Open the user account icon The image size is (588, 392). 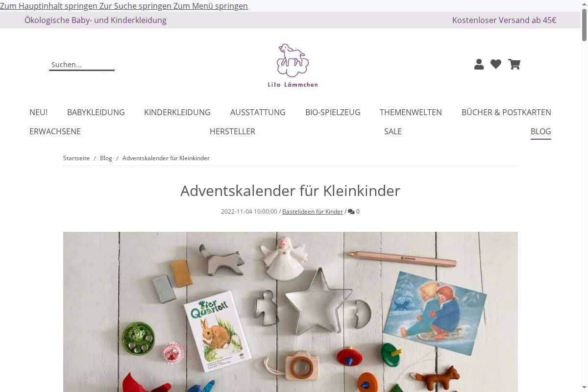point(479,64)
